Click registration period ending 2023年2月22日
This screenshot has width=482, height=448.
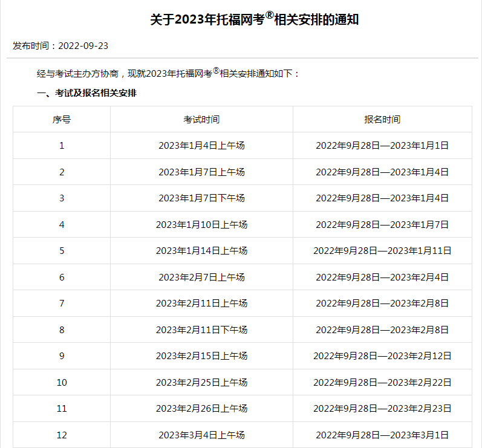tap(382, 383)
